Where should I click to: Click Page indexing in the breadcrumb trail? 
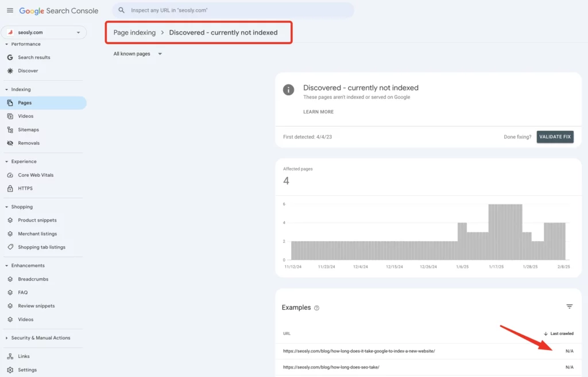134,32
